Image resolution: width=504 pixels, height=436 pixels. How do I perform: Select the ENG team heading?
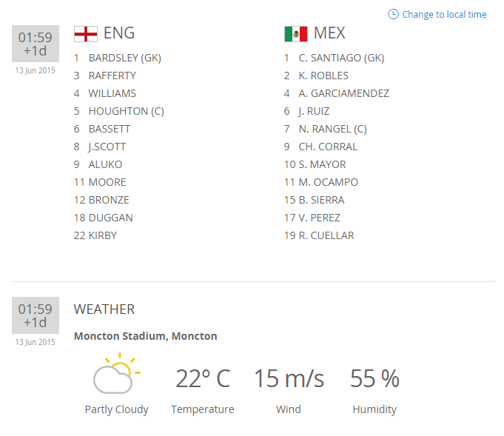[x=119, y=33]
